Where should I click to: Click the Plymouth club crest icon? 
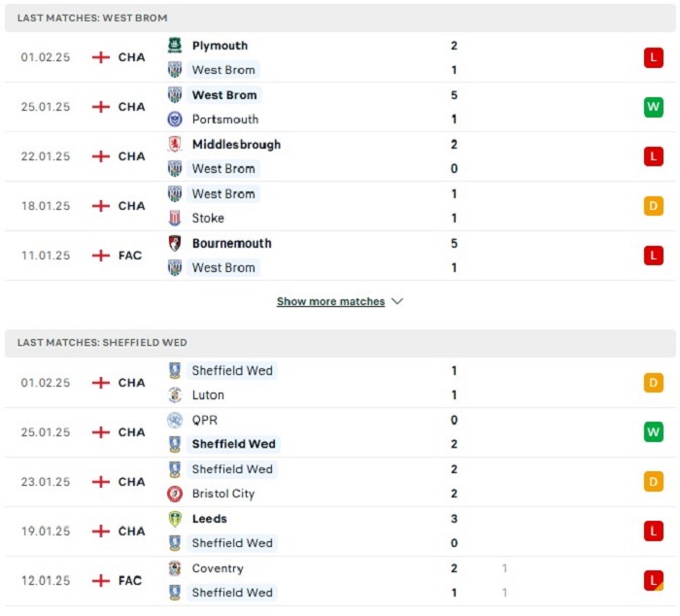point(175,46)
